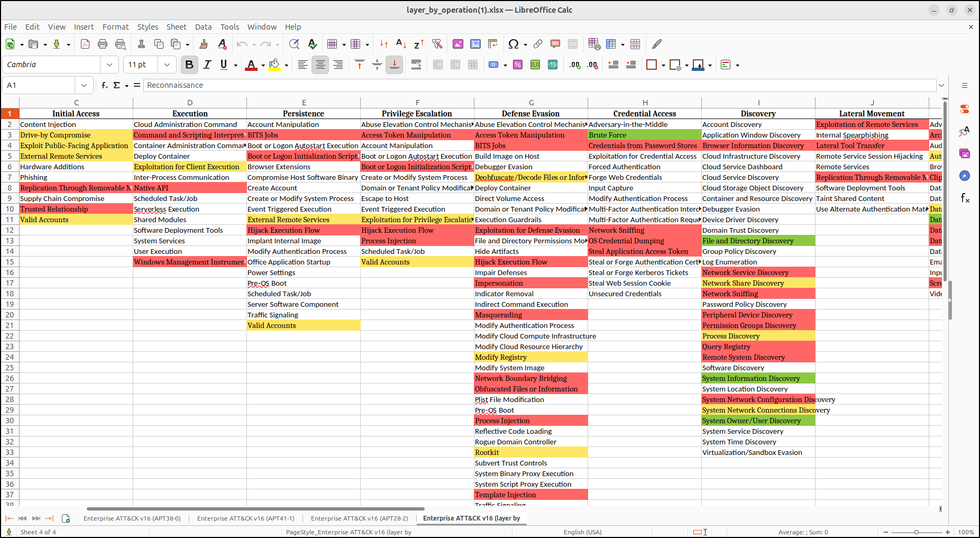
Task: Insert Image toolbar icon
Action: pyautogui.click(x=458, y=44)
